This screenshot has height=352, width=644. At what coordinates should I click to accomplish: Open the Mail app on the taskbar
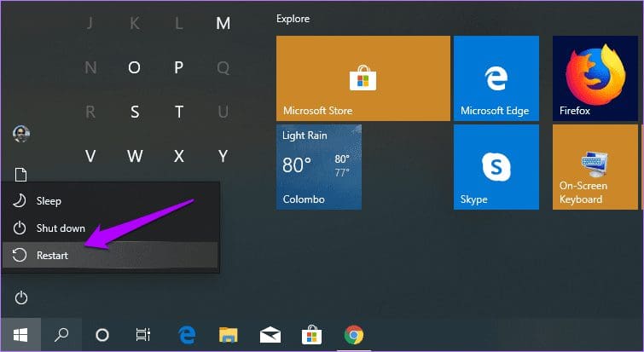[x=270, y=335]
